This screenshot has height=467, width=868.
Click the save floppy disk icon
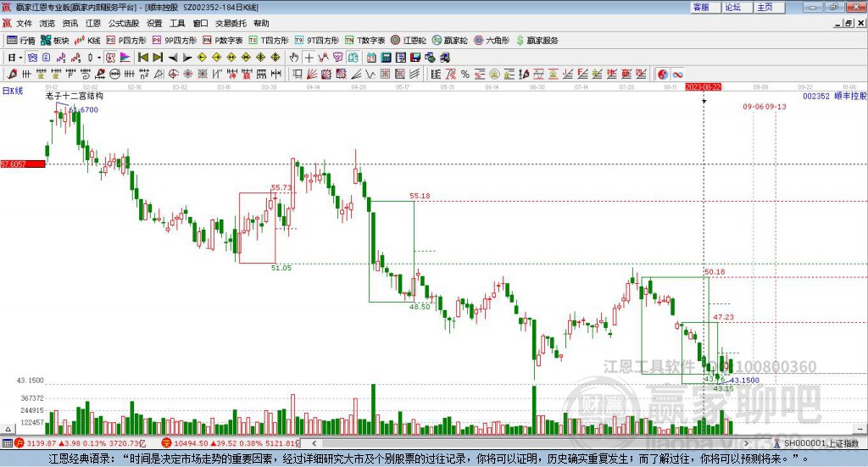coord(415,58)
